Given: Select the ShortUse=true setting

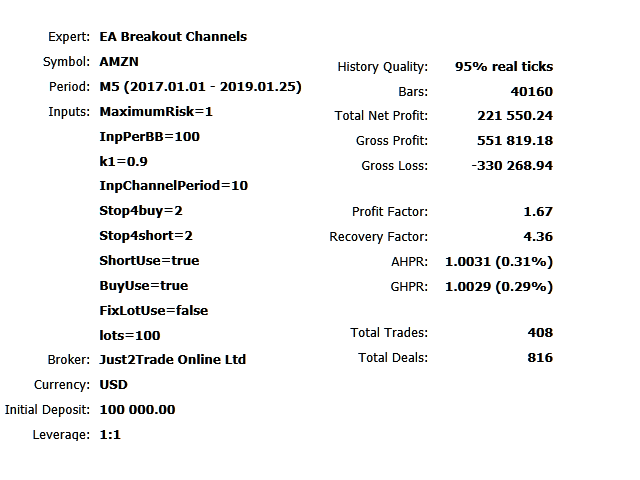Looking at the screenshot, I should click(149, 261).
